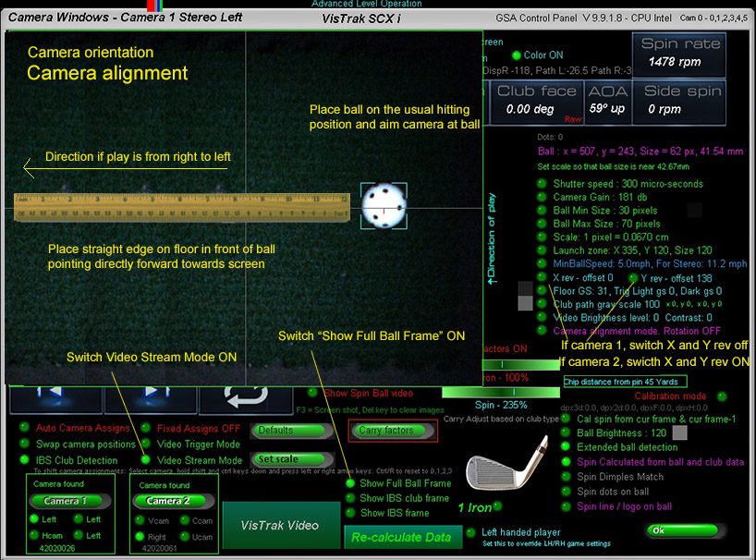Adjust the Iron 100% slider

[x=520, y=364]
